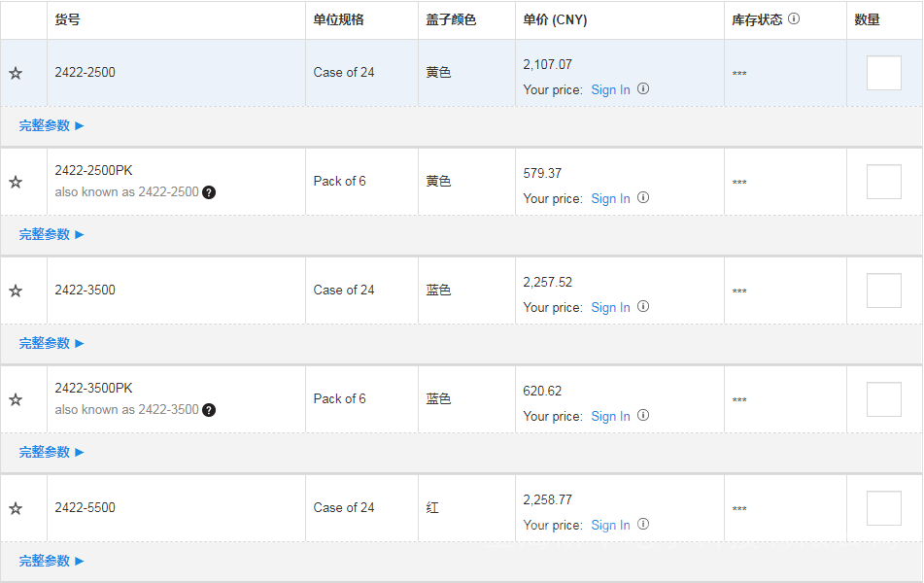
Task: Click the star beside 2422-3500
Action: (16, 291)
